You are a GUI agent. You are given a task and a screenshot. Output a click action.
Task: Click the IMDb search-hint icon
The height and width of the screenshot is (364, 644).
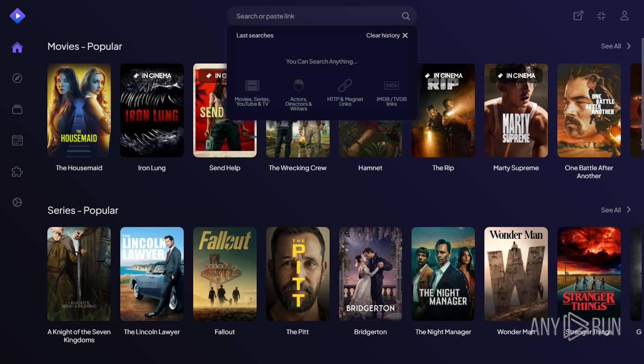tap(392, 86)
